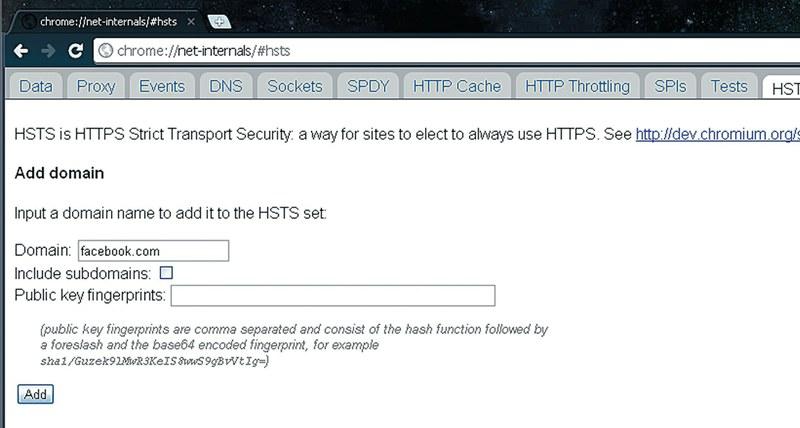Click the browser forward arrow
Image resolution: width=800 pixels, height=428 pixels.
click(48, 51)
